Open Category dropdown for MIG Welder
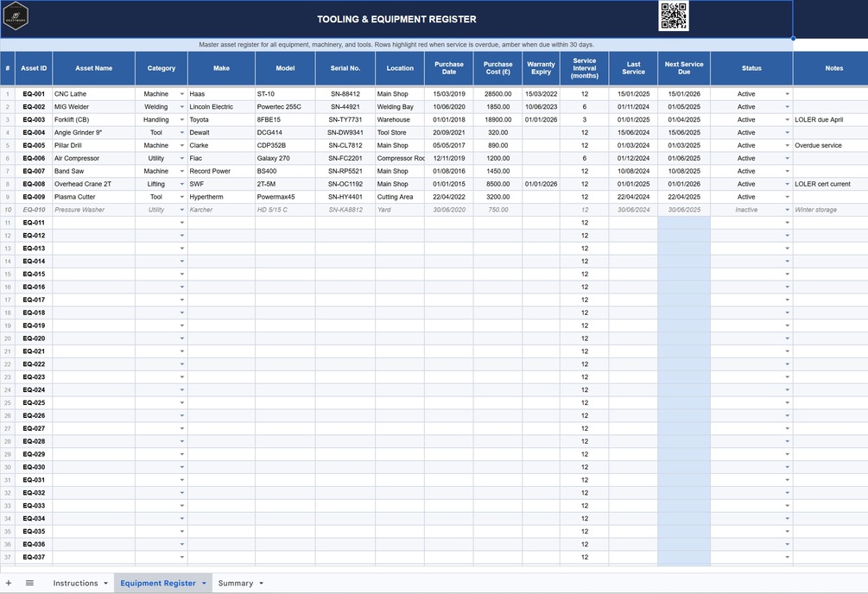The image size is (868, 594). tap(181, 107)
